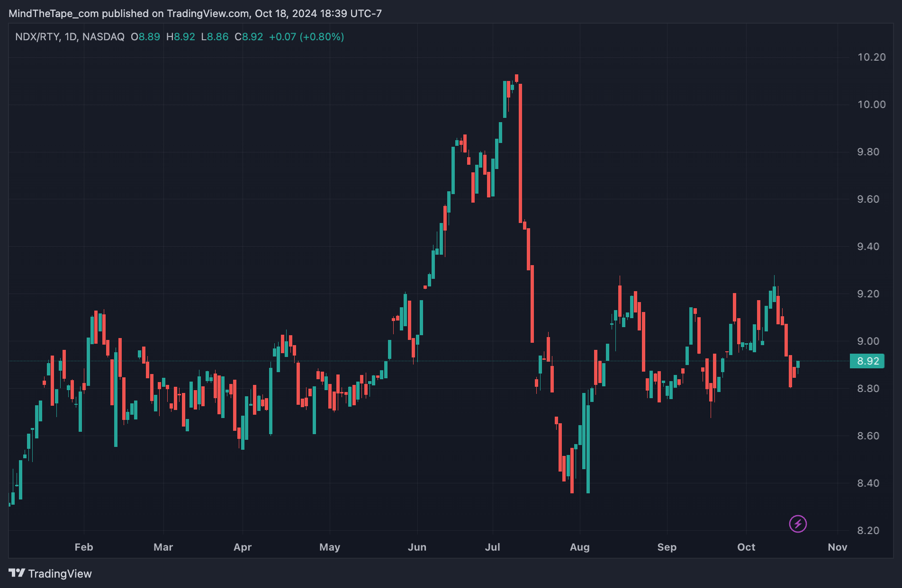
Task: Click the 9.60 price axis label
Action: click(868, 199)
